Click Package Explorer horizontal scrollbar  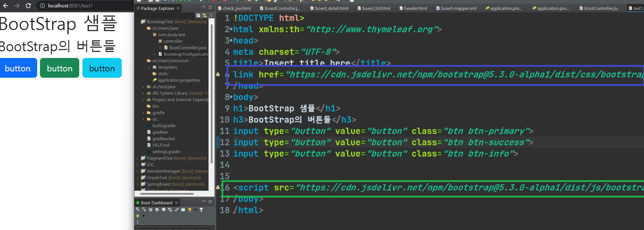pyautogui.click(x=167, y=194)
